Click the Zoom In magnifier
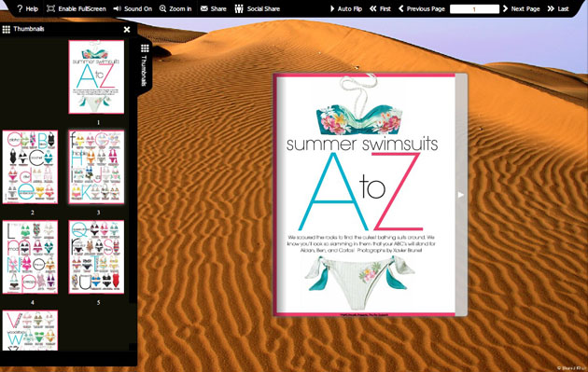 [x=162, y=8]
